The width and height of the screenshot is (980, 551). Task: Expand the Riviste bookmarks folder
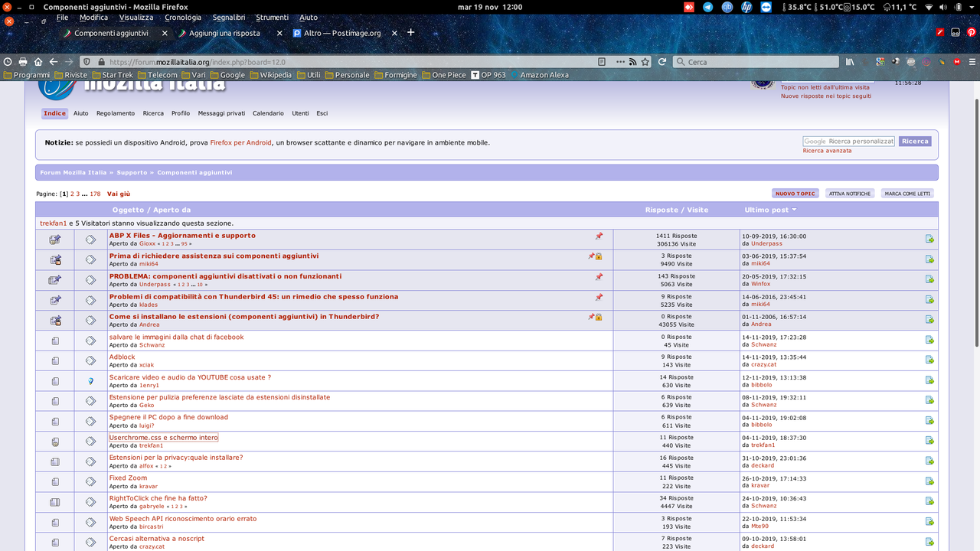70,75
